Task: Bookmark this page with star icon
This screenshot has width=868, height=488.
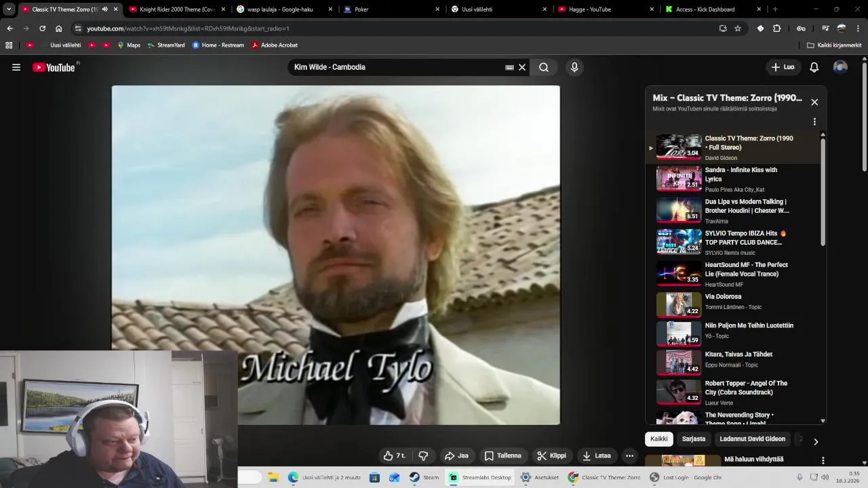Action: (738, 28)
